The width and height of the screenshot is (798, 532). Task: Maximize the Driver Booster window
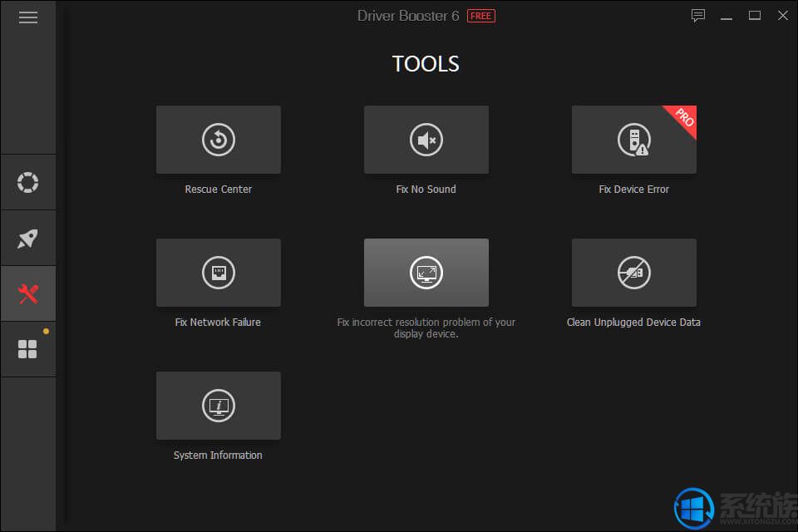pos(755,16)
